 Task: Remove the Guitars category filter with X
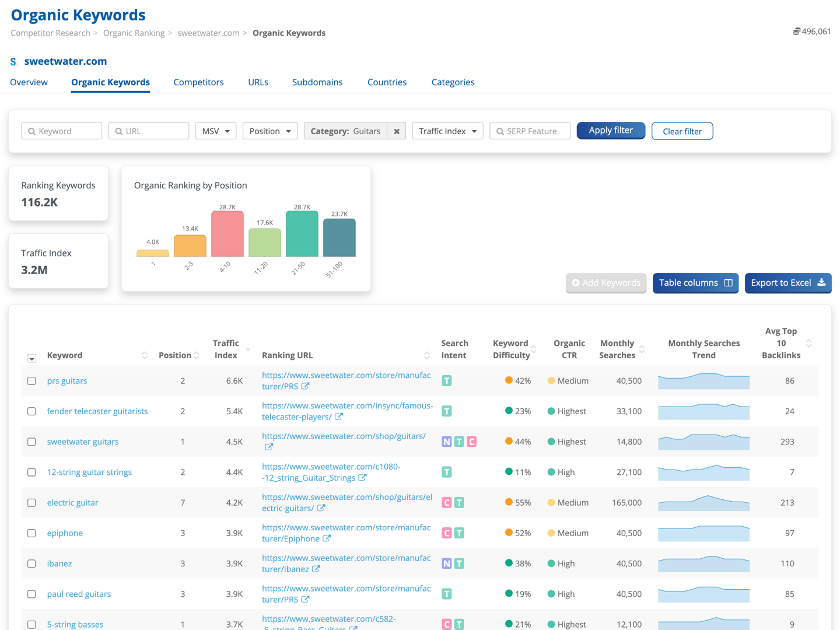397,131
